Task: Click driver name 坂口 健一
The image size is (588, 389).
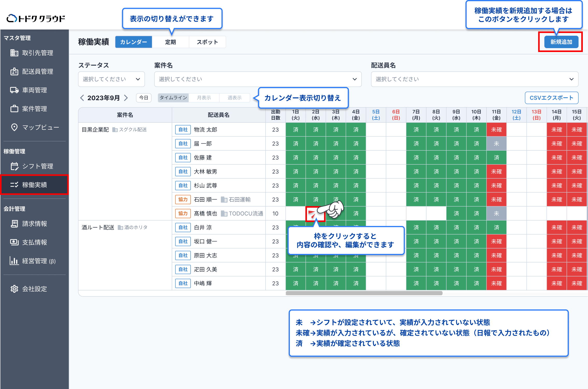Action: (205, 241)
